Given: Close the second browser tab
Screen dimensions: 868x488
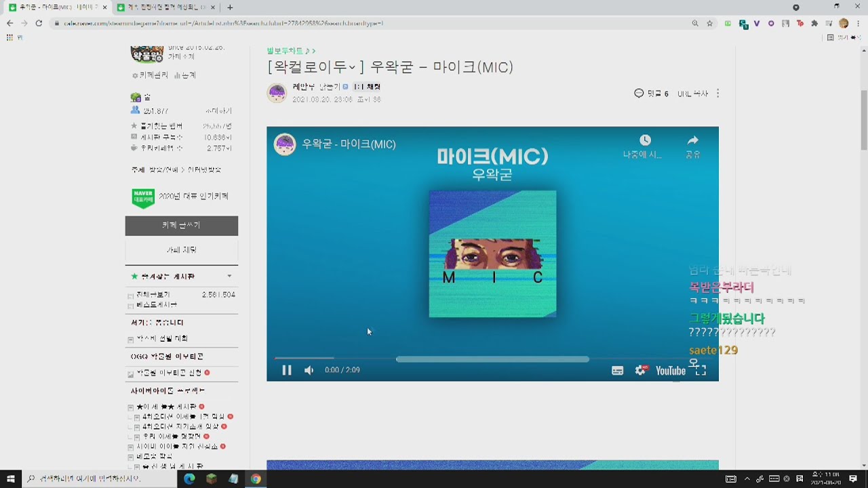Looking at the screenshot, I should [213, 7].
